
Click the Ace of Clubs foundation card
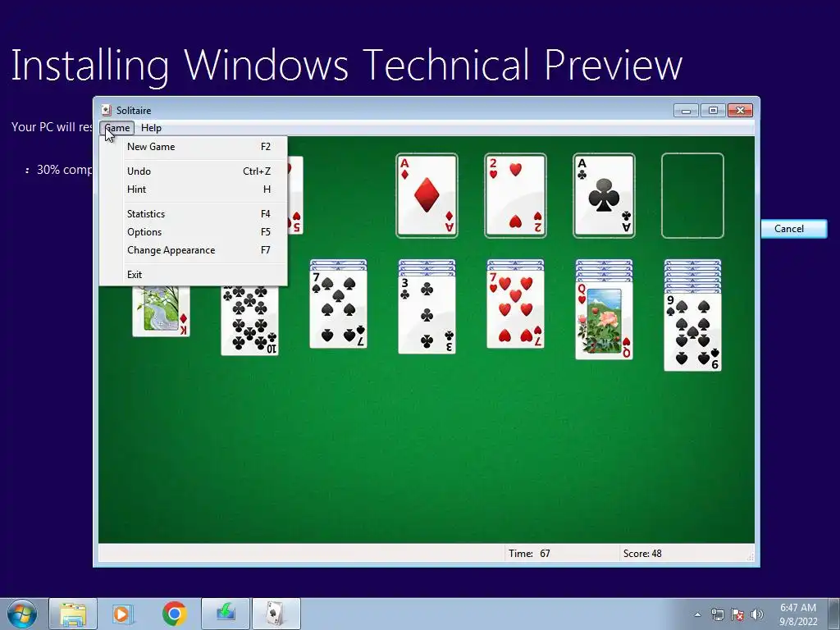pos(604,195)
